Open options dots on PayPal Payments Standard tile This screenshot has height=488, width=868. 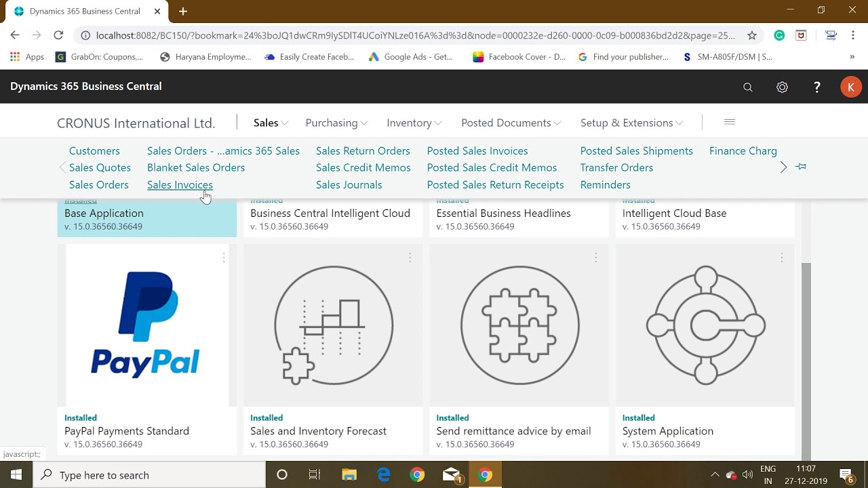[x=224, y=258]
